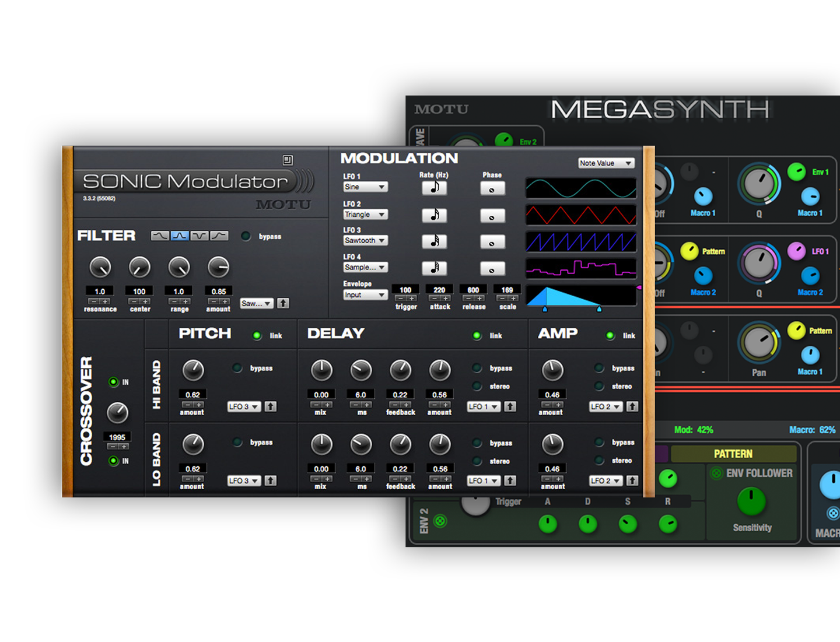
Task: Click the MODULATION section header
Action: [399, 158]
